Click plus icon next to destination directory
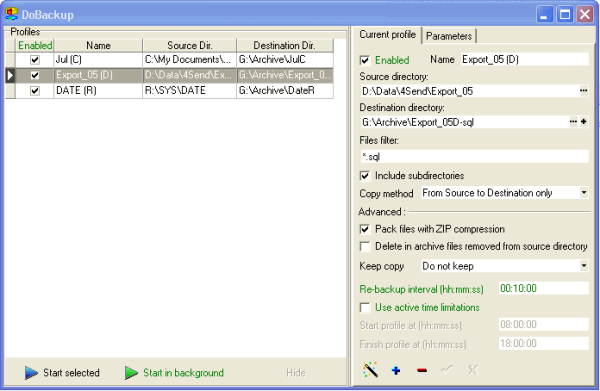This screenshot has height=391, width=600. 584,122
